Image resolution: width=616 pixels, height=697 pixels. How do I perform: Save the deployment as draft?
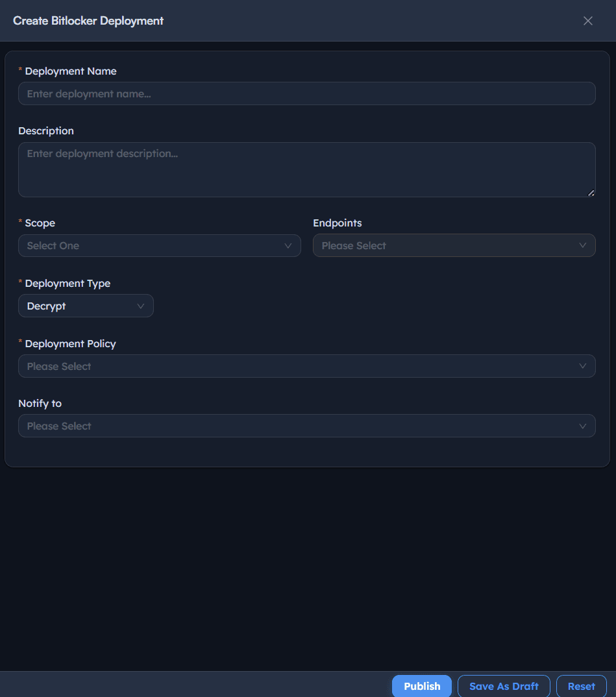504,686
